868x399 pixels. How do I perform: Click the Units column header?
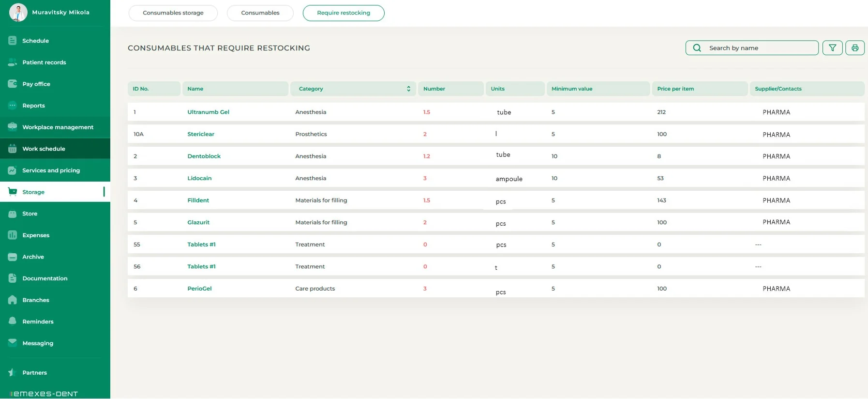tap(515, 89)
